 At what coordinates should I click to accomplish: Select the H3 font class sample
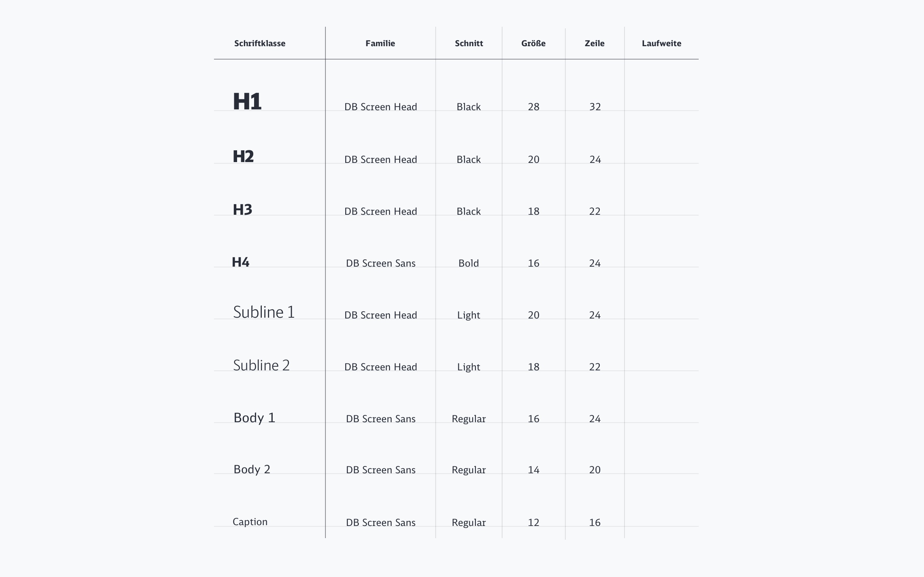242,209
